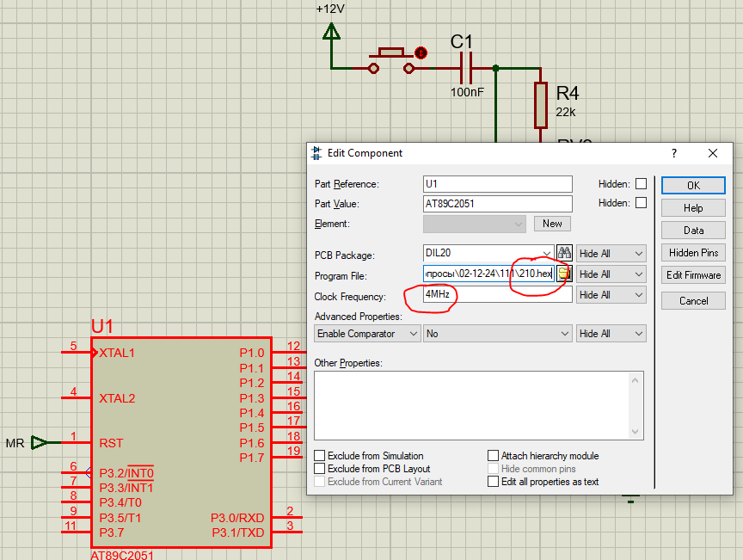Open Hidden Pins dialog
743x560 pixels.
[x=693, y=253]
